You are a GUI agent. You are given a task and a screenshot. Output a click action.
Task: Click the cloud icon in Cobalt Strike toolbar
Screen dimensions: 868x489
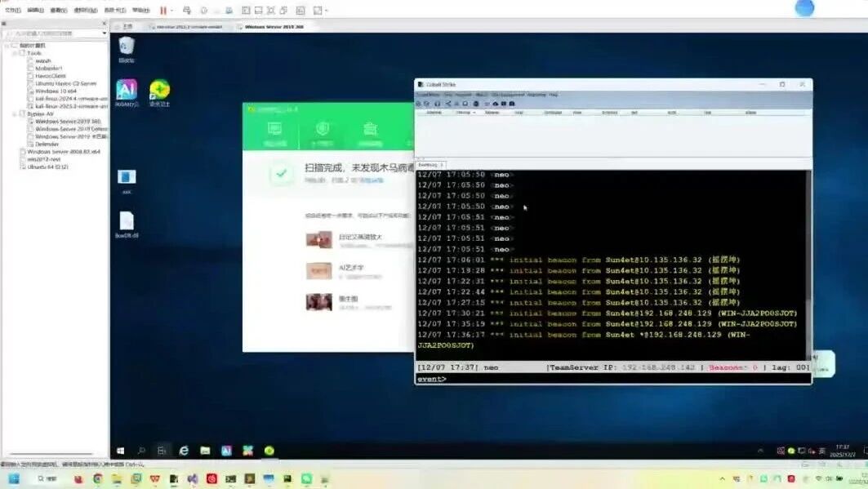[496, 104]
